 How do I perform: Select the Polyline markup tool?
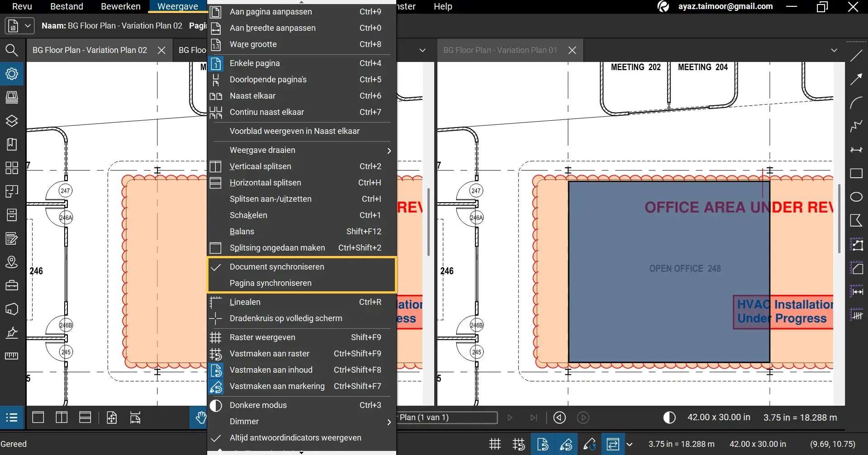coord(856,127)
